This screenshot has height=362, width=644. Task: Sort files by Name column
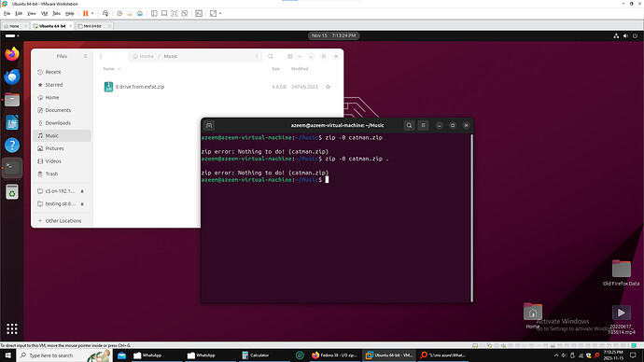pos(111,68)
